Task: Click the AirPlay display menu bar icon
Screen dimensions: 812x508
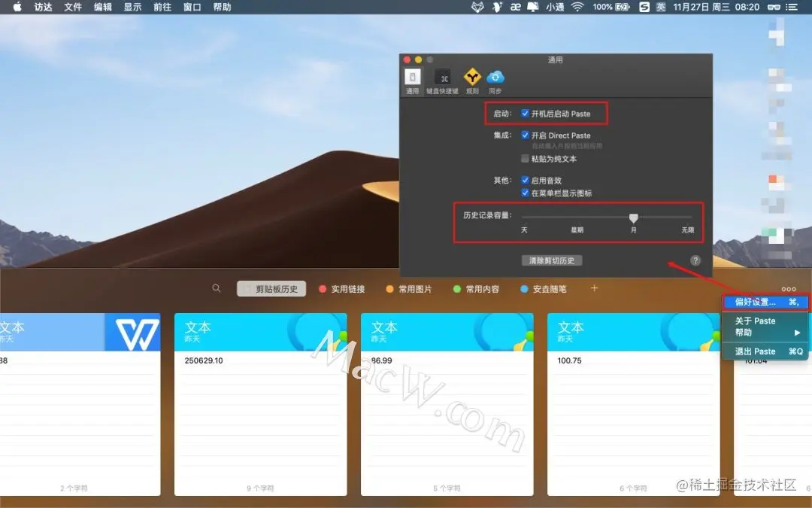Action: click(x=533, y=7)
